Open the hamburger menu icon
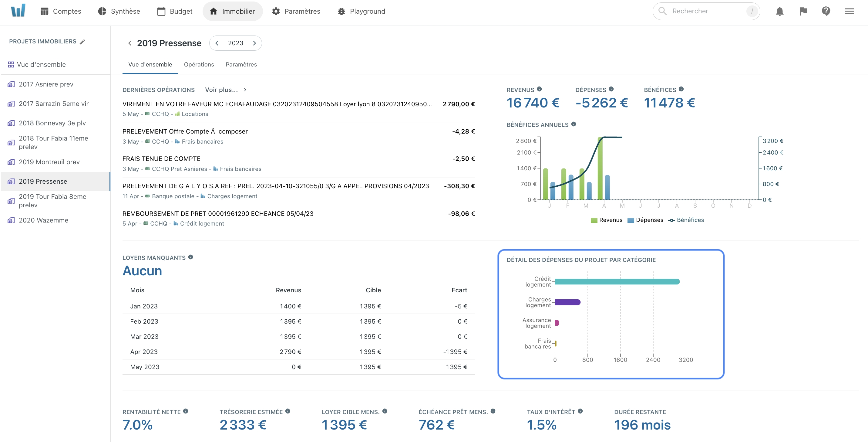 pyautogui.click(x=849, y=12)
